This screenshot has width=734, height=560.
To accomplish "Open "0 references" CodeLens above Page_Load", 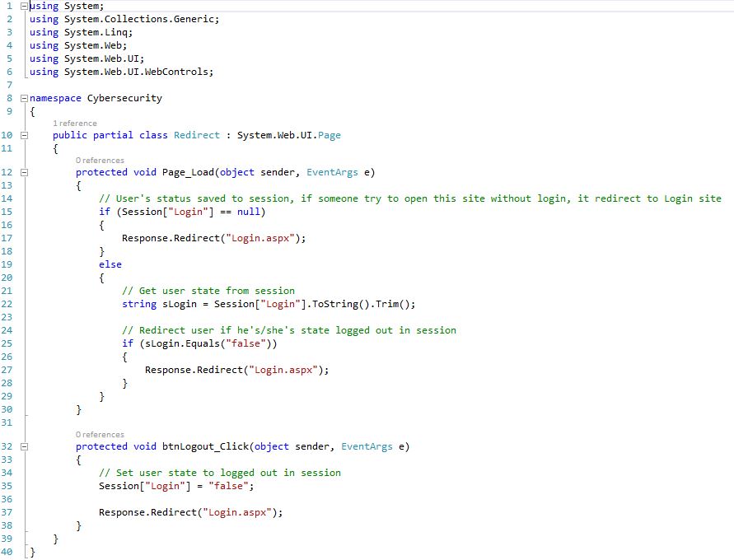I will pos(100,161).
